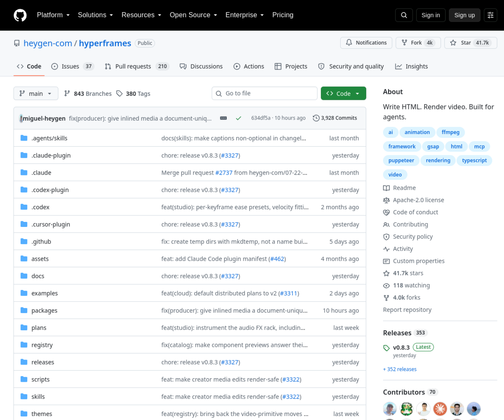Click the tag icon beside v0.8.3 release
Viewport: 504px width, 420px height.
pos(386,348)
